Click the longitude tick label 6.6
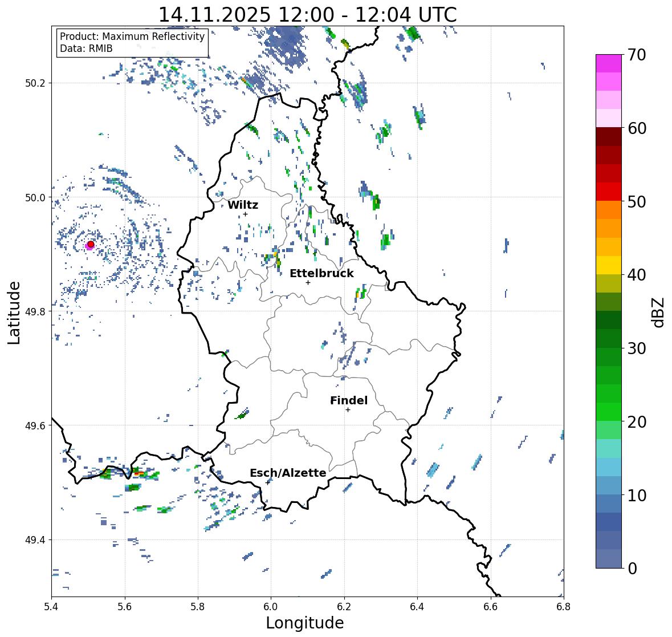Screen dimensions: 672x637 [x=491, y=606]
